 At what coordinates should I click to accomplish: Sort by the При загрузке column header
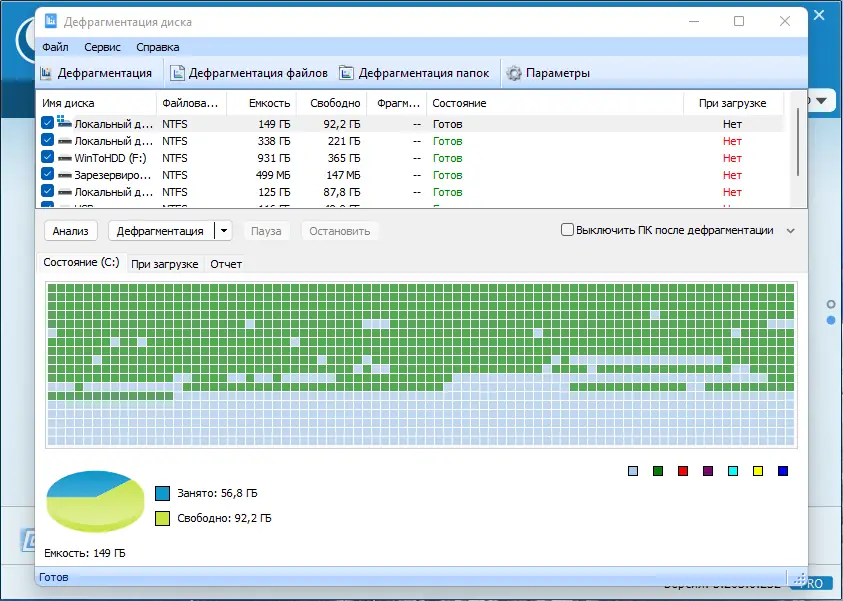pos(733,103)
